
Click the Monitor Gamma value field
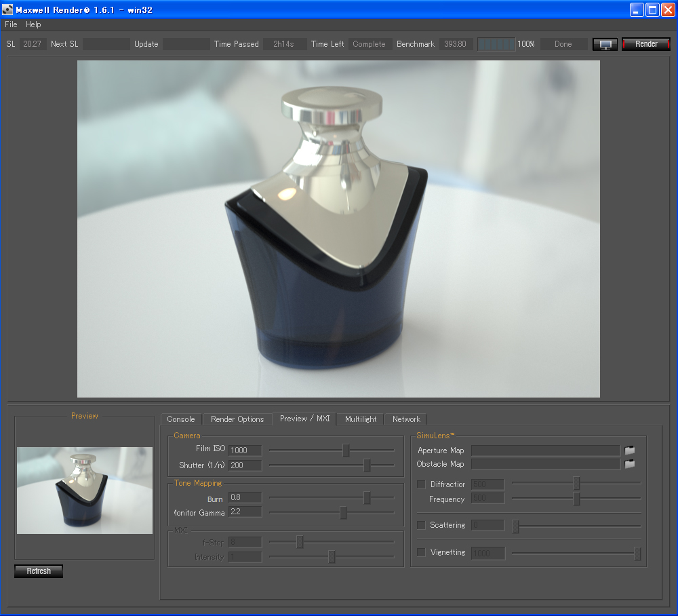point(245,512)
